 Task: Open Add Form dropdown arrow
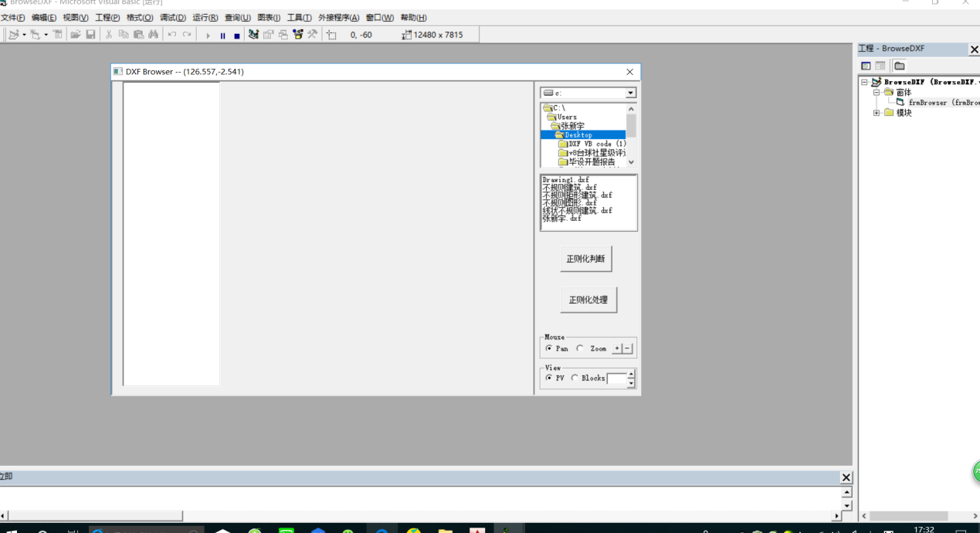click(x=46, y=35)
